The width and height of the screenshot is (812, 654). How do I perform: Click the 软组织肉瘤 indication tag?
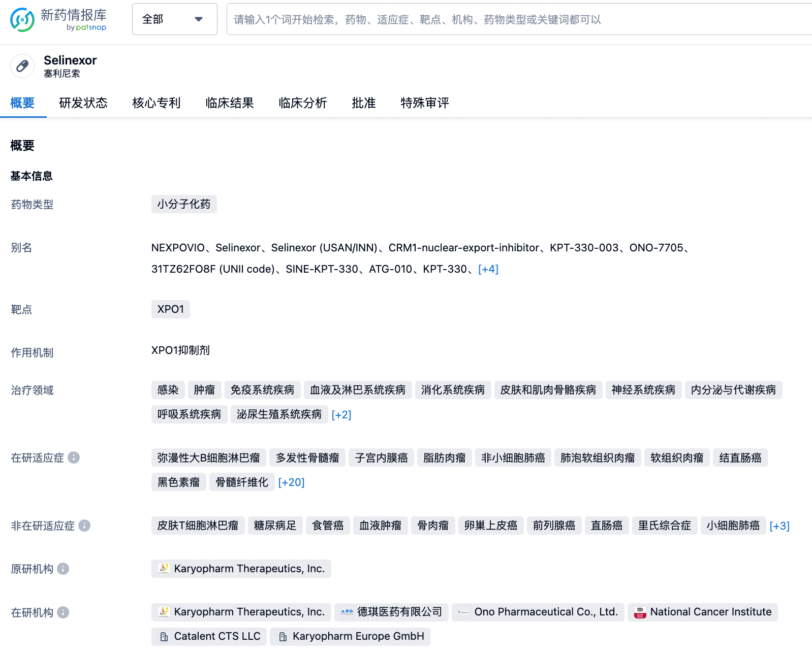click(677, 458)
